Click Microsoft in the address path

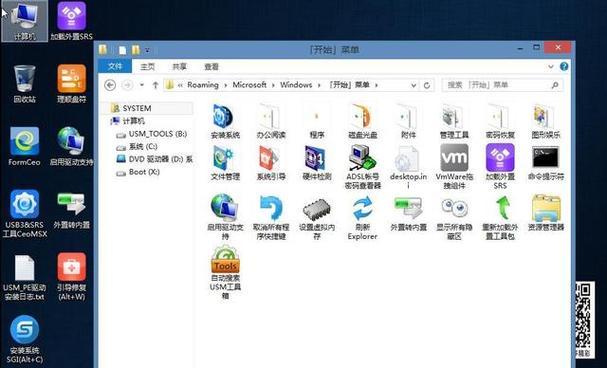point(249,85)
